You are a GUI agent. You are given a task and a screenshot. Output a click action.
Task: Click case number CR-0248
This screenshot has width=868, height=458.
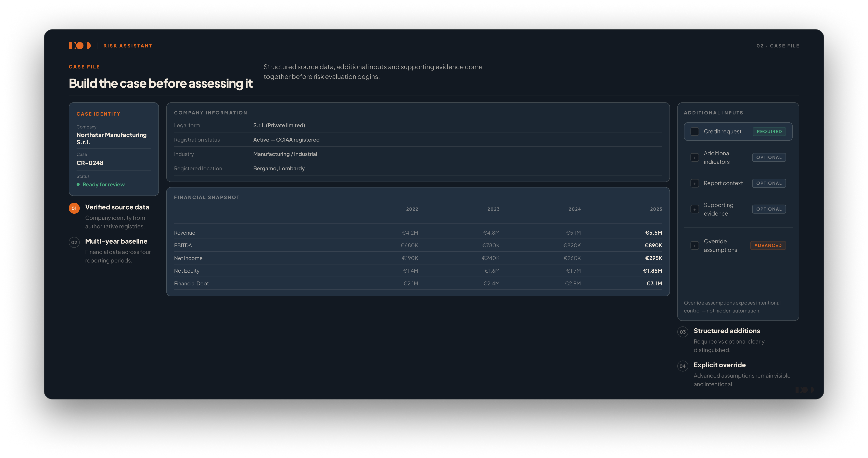click(x=90, y=163)
